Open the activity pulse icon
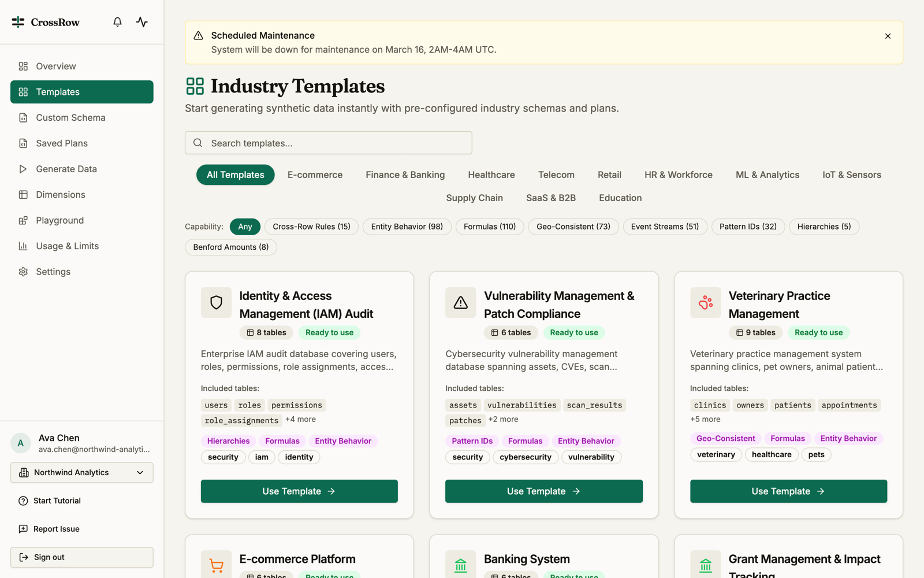This screenshot has width=924, height=578. point(142,22)
